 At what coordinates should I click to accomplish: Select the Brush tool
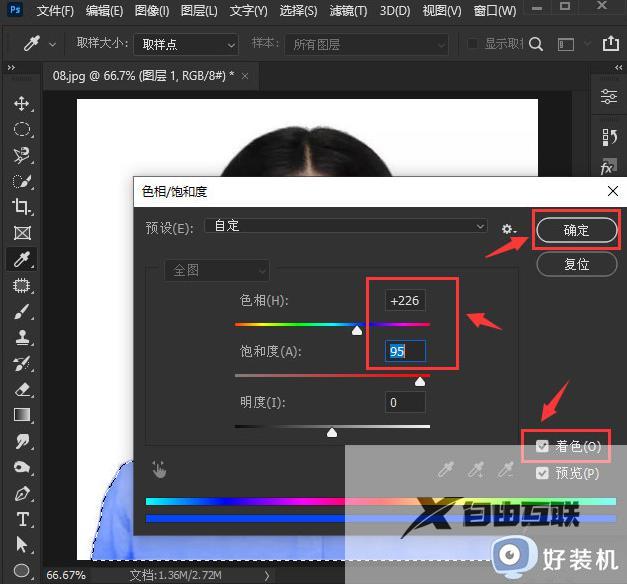[22, 312]
